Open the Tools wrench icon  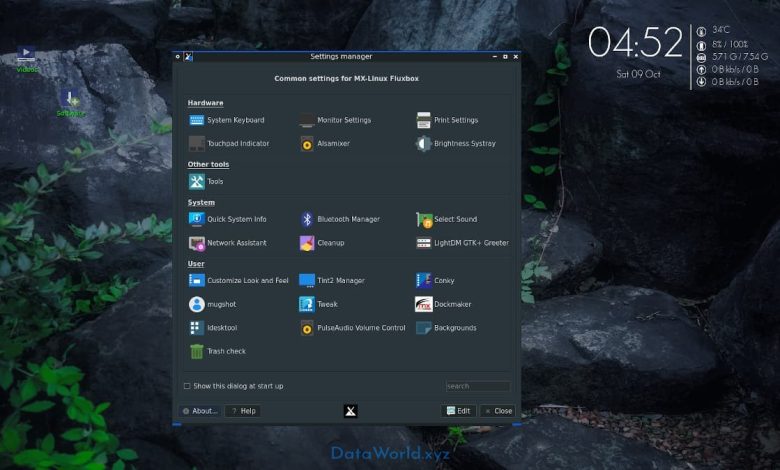coord(196,182)
